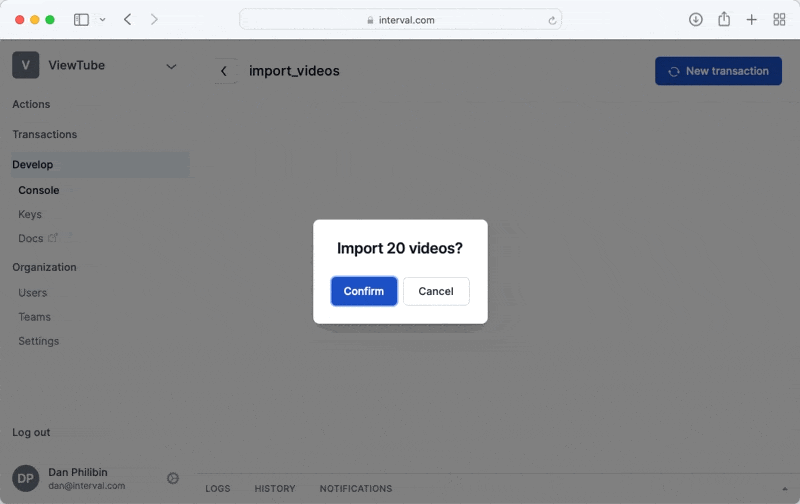Viewport: 800px width, 504px height.
Task: Click the ViewTube V logo avatar
Action: pyautogui.click(x=26, y=65)
